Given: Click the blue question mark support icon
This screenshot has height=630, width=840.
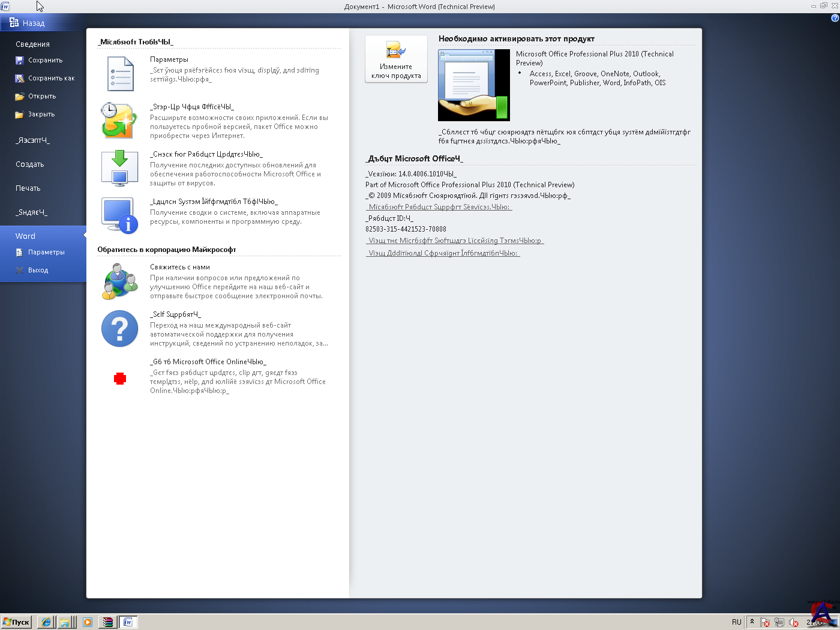Looking at the screenshot, I should point(120,329).
